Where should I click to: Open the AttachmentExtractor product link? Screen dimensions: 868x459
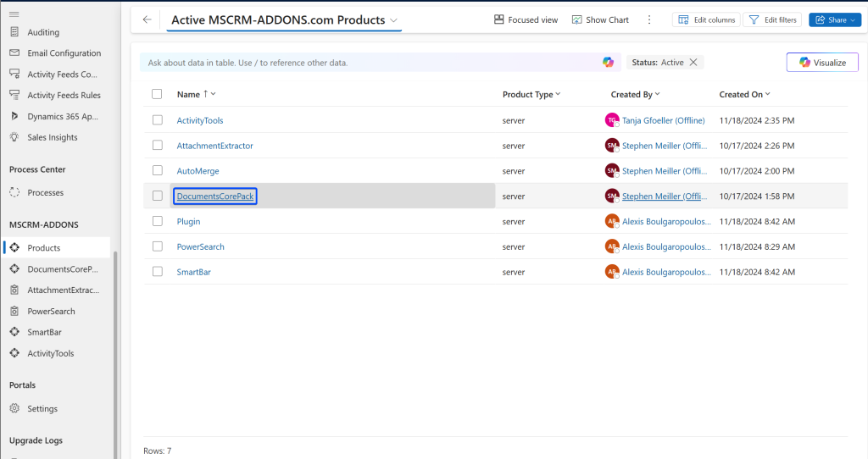214,146
